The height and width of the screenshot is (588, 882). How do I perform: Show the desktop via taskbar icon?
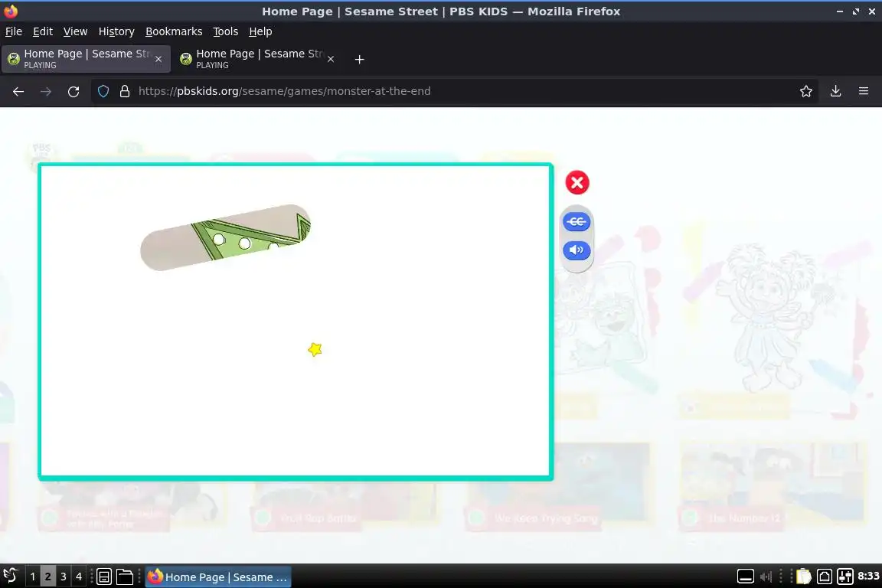tap(104, 577)
